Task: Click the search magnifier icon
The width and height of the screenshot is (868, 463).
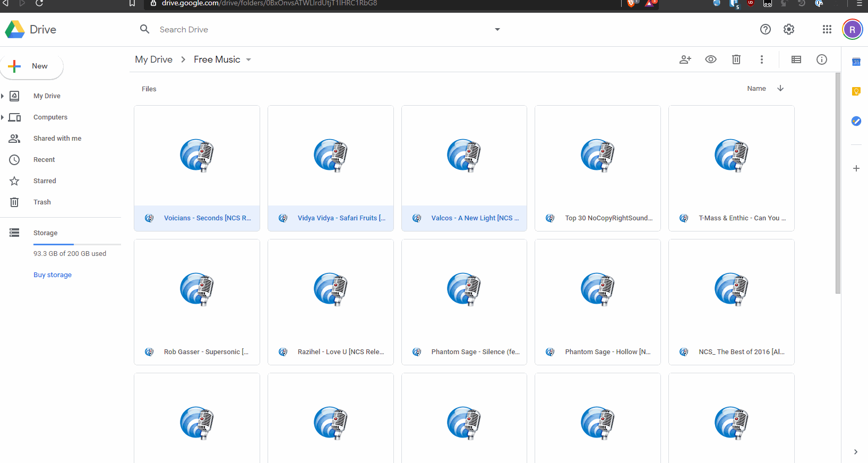Action: click(144, 29)
